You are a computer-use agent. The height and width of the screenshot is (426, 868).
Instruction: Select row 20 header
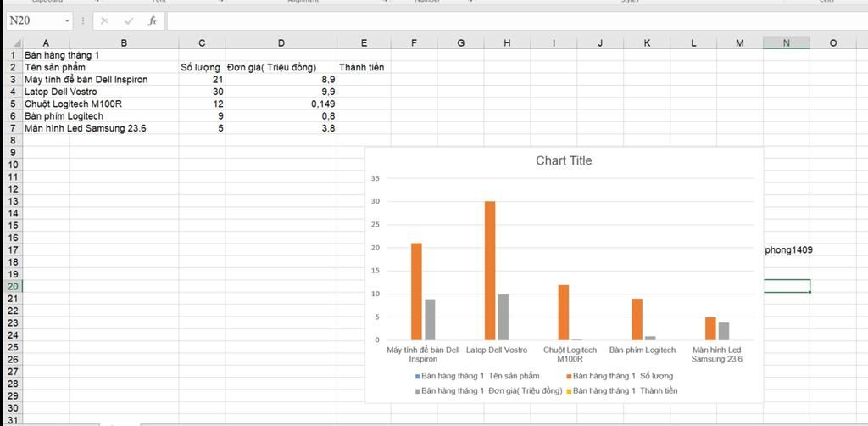coord(12,286)
